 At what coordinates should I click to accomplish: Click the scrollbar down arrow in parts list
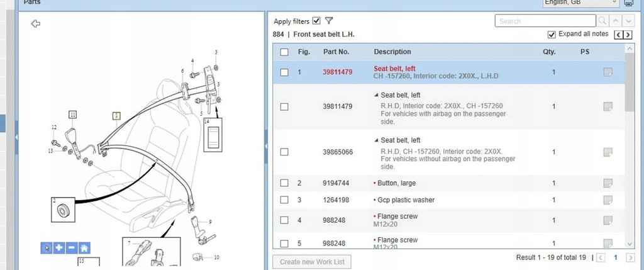click(x=630, y=244)
